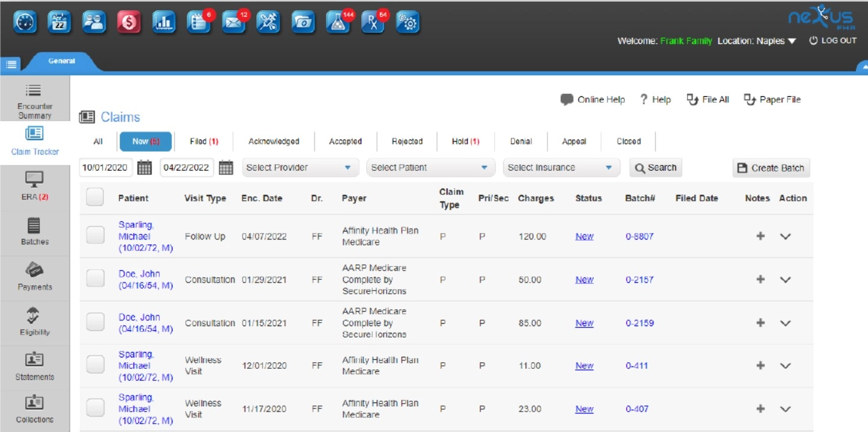The width and height of the screenshot is (868, 432).
Task: Open the Reports bar-chart icon
Action: click(164, 22)
